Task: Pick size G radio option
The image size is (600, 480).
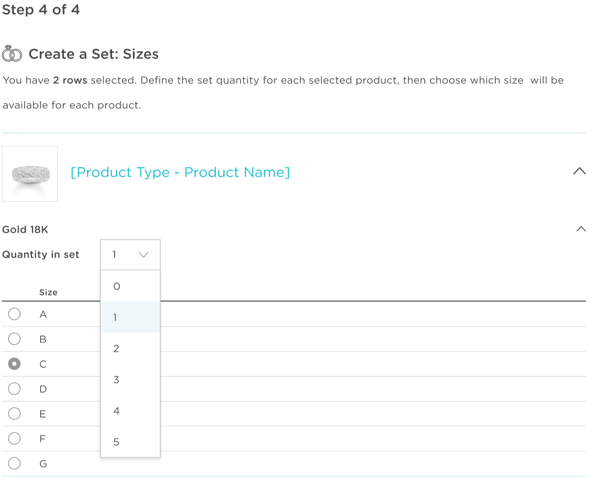Action: (x=14, y=463)
